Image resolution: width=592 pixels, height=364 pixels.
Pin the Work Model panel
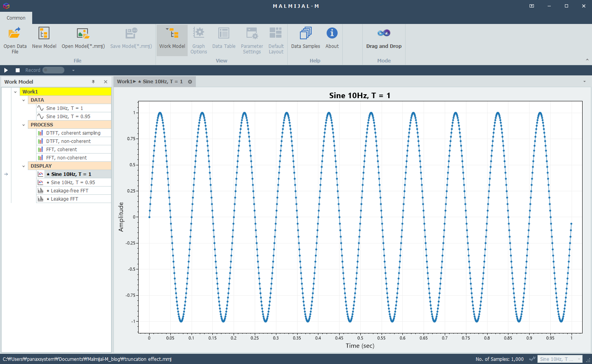pyautogui.click(x=93, y=82)
